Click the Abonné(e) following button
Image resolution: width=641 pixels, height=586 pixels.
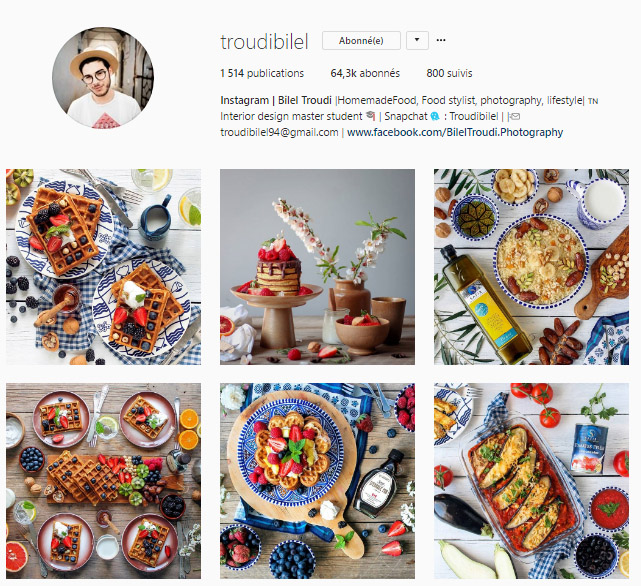click(361, 40)
